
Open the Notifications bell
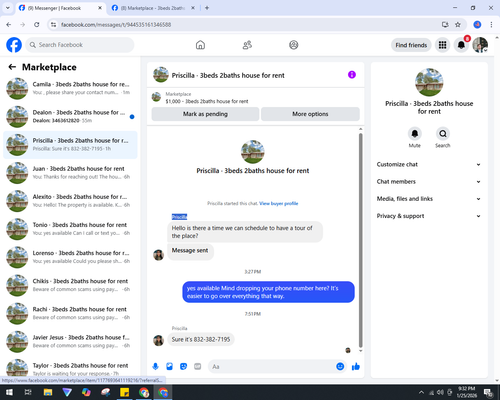coord(461,45)
